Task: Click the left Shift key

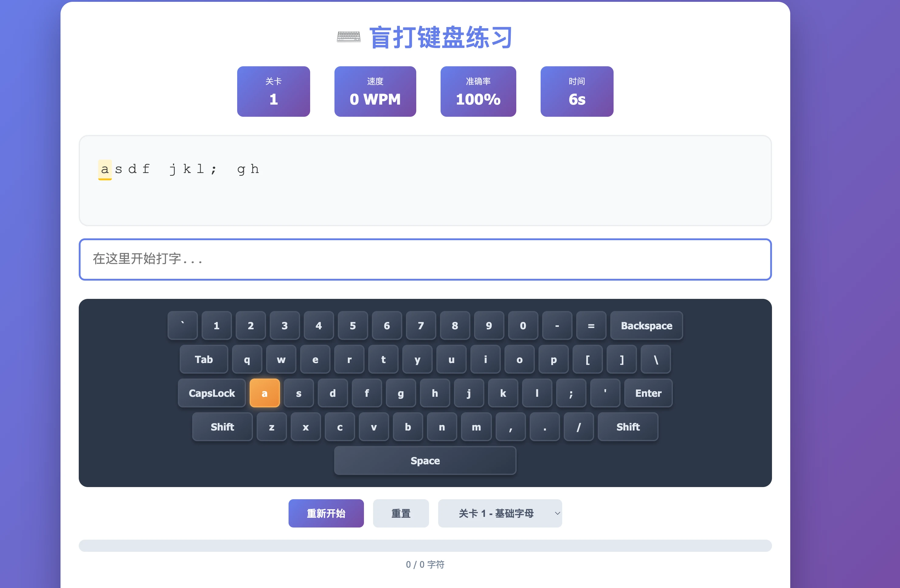Action: point(222,427)
